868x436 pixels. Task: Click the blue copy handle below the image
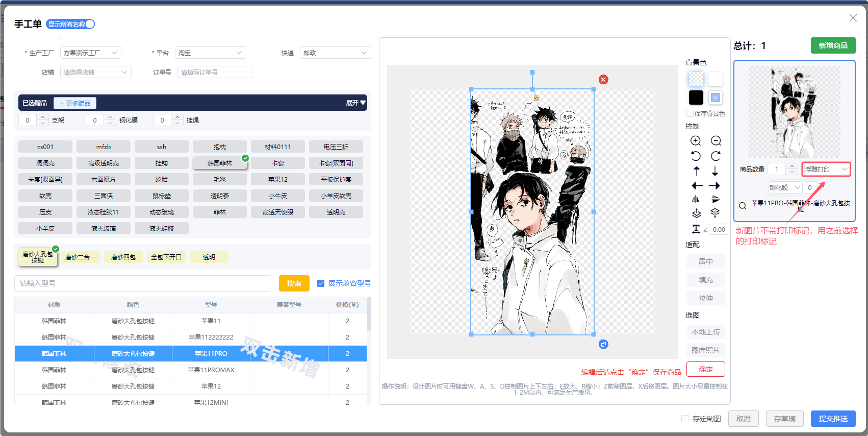(603, 345)
